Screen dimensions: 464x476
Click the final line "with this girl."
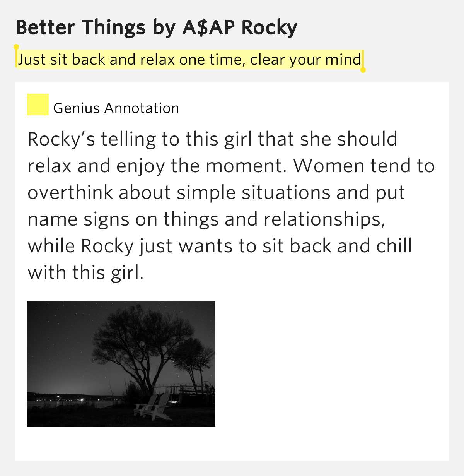[85, 273]
